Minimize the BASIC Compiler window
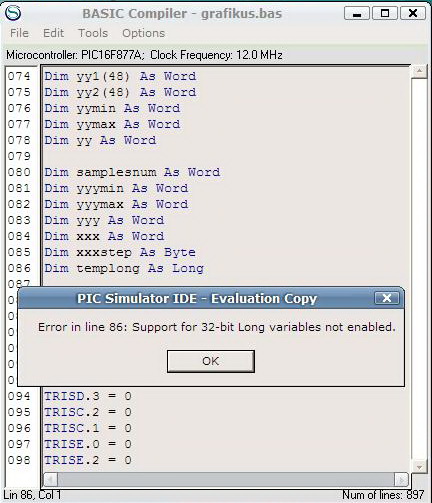The width and height of the screenshot is (432, 503). point(357,14)
